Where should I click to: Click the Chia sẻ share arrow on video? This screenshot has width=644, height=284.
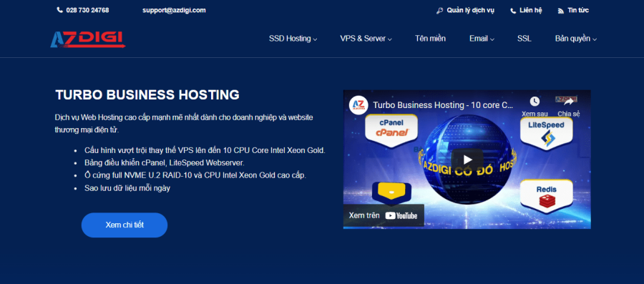pos(568,102)
